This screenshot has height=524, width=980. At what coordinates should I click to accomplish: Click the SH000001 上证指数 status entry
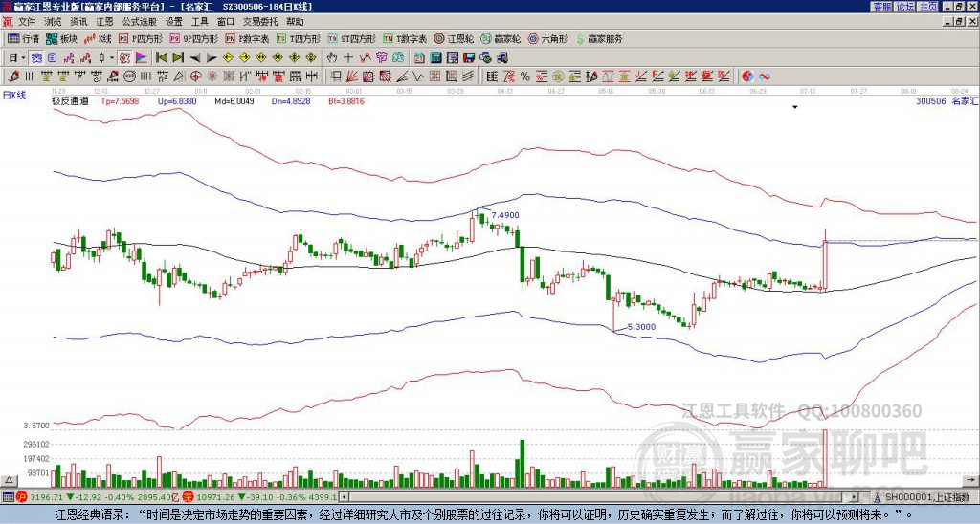[x=926, y=497]
